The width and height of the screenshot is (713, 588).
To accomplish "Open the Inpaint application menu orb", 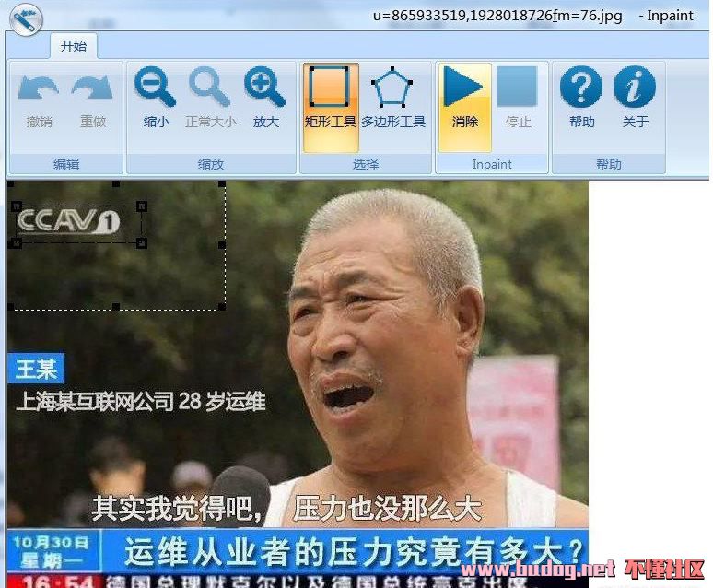I will click(26, 20).
